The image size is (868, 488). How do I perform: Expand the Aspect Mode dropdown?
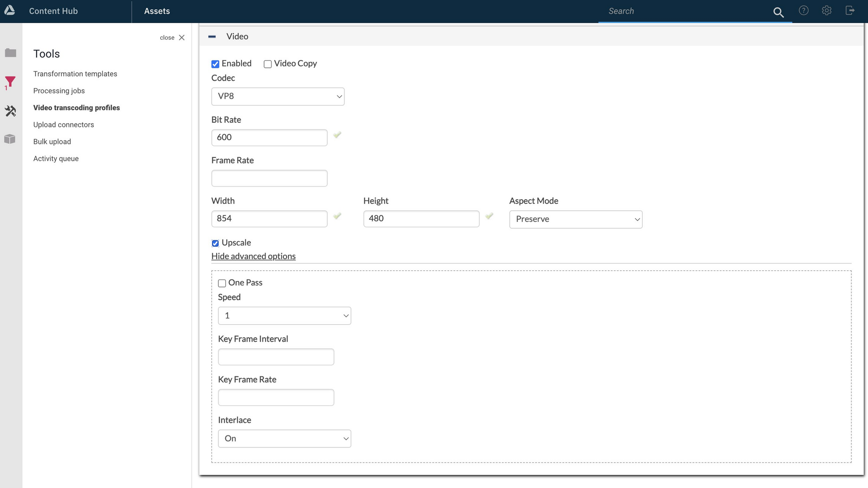576,220
